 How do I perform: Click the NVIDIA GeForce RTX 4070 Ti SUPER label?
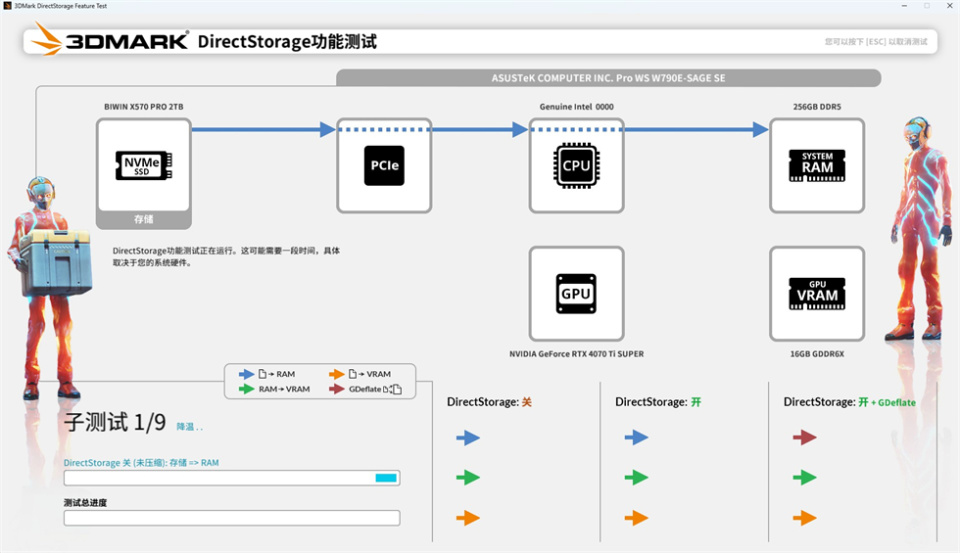click(x=576, y=354)
